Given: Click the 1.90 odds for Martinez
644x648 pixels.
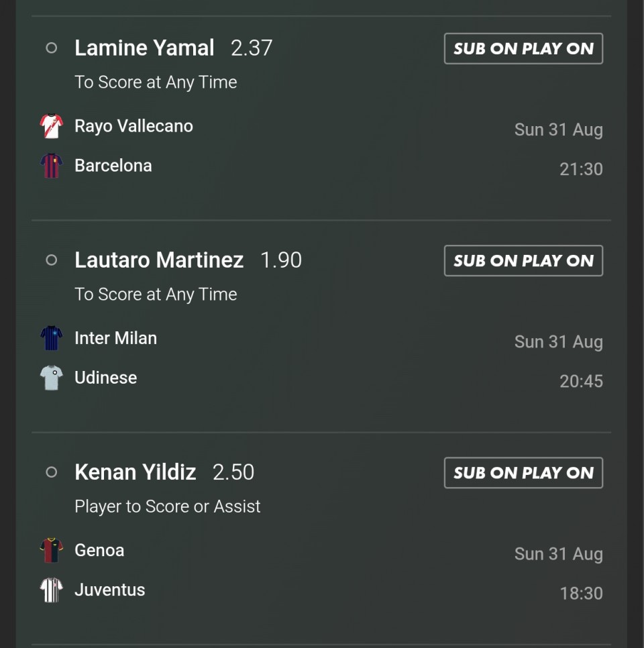Looking at the screenshot, I should click(x=281, y=260).
